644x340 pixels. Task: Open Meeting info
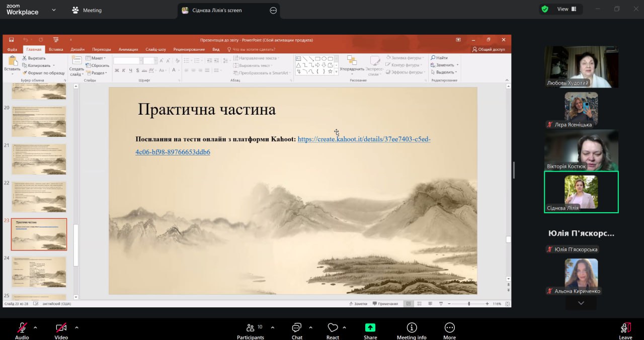coord(412,328)
